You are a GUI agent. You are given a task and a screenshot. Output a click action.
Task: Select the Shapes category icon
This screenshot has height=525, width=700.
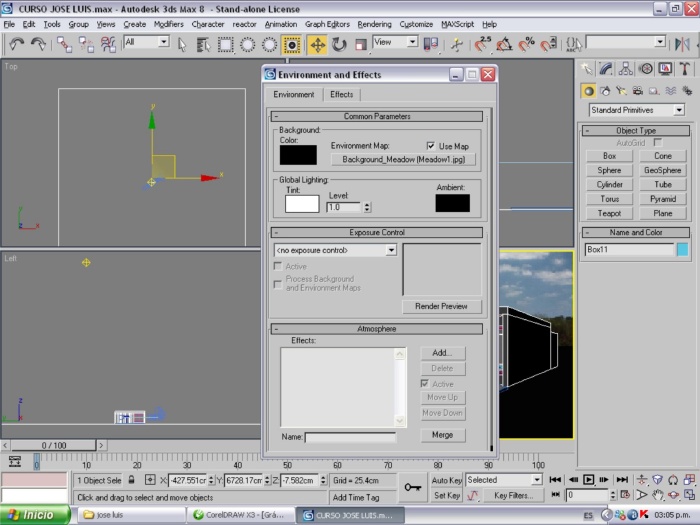pyautogui.click(x=605, y=91)
